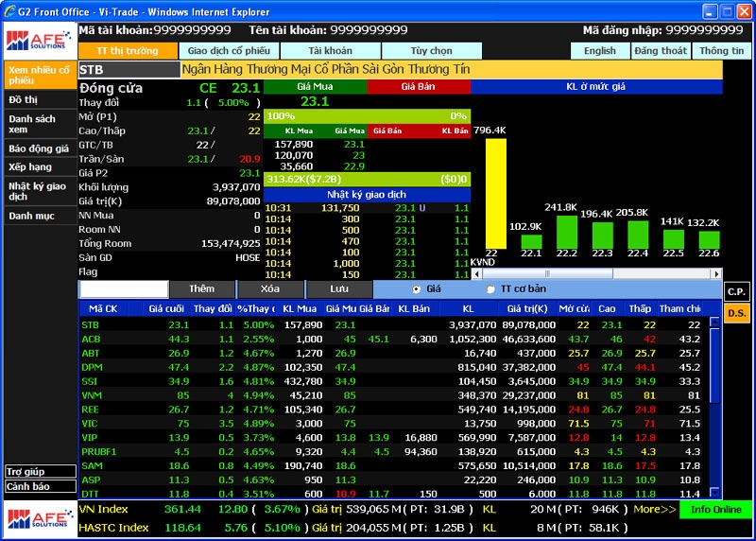Viewport: 756px width, 541px height.
Task: Click the green Info Online button
Action: (715, 509)
